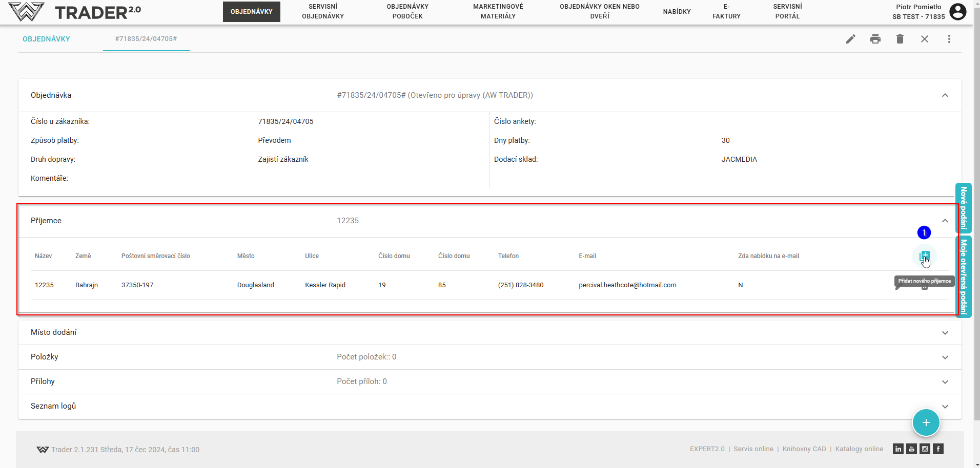Click the Facebook footer icon
Image resolution: width=980 pixels, height=468 pixels.
pos(938,449)
